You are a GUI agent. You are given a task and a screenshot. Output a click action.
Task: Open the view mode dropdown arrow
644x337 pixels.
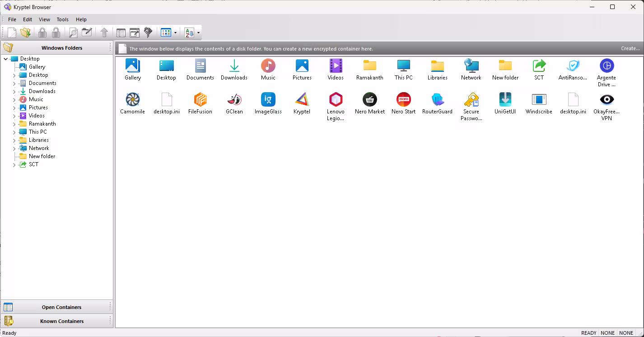175,33
